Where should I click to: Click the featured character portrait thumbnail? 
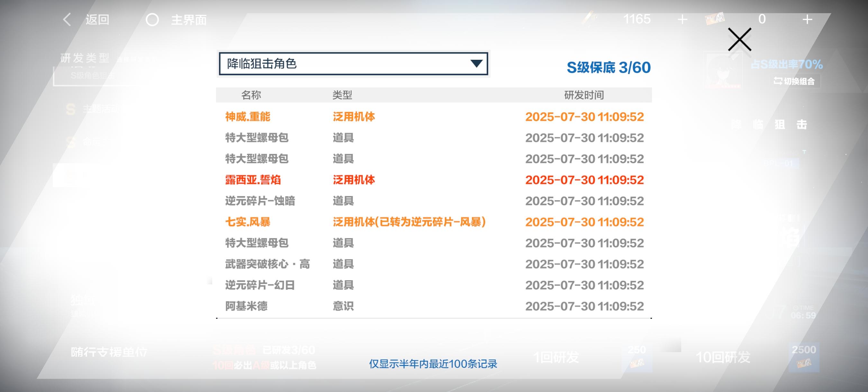pyautogui.click(x=723, y=70)
